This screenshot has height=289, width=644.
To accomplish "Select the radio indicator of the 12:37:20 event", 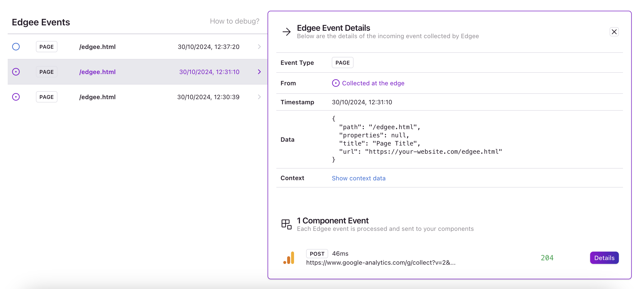I will (16, 47).
